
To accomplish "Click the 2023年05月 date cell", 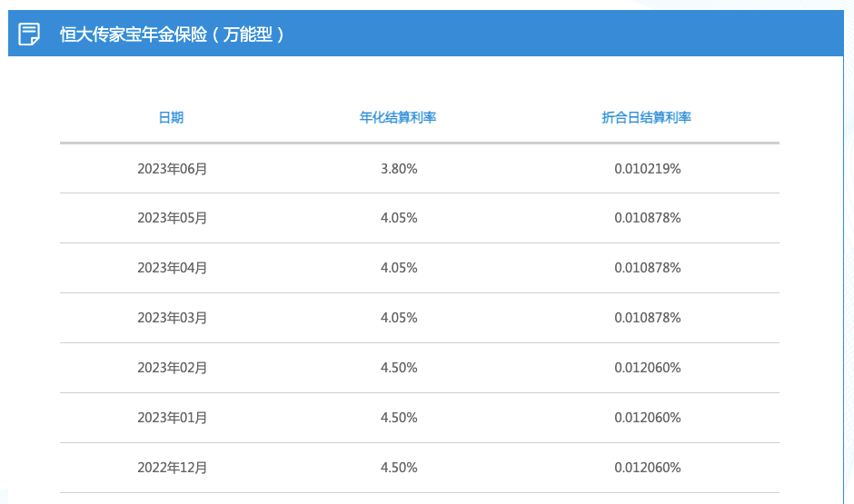I will 172,218.
